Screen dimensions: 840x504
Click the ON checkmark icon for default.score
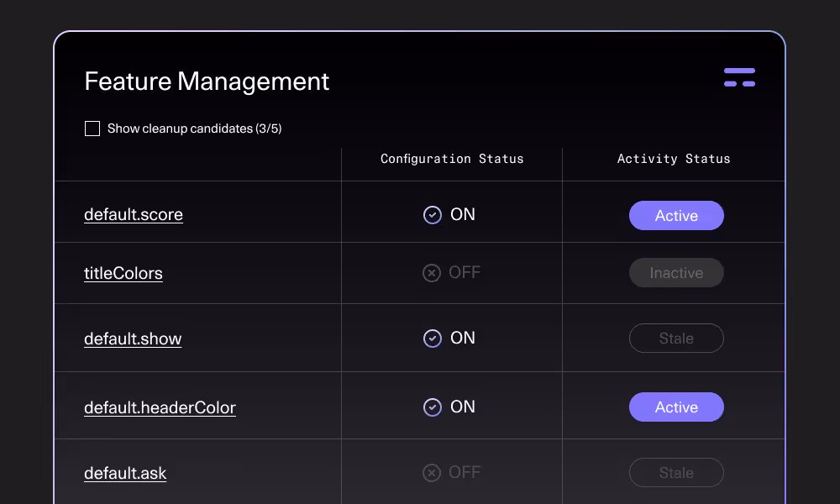(x=432, y=215)
